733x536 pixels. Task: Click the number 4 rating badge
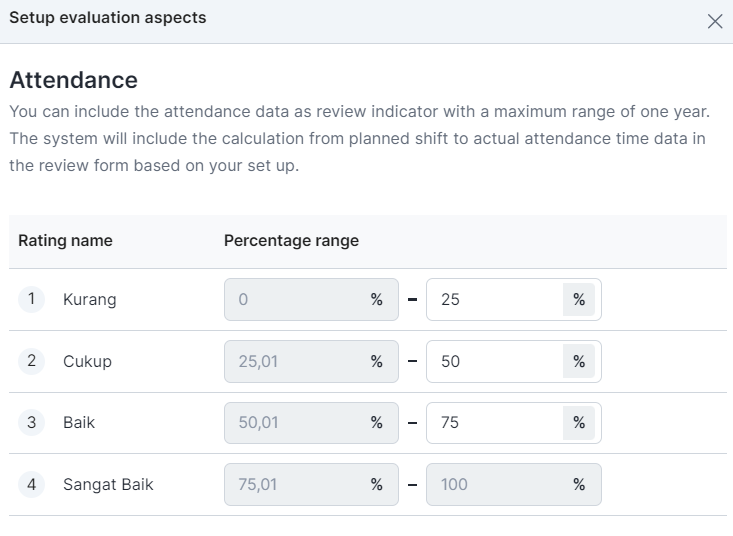click(31, 484)
